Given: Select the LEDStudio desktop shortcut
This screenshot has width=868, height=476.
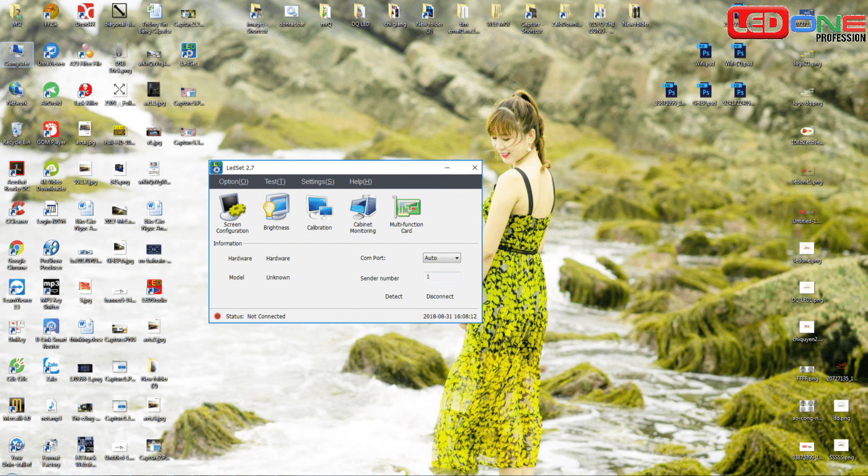Looking at the screenshot, I should click(x=154, y=291).
